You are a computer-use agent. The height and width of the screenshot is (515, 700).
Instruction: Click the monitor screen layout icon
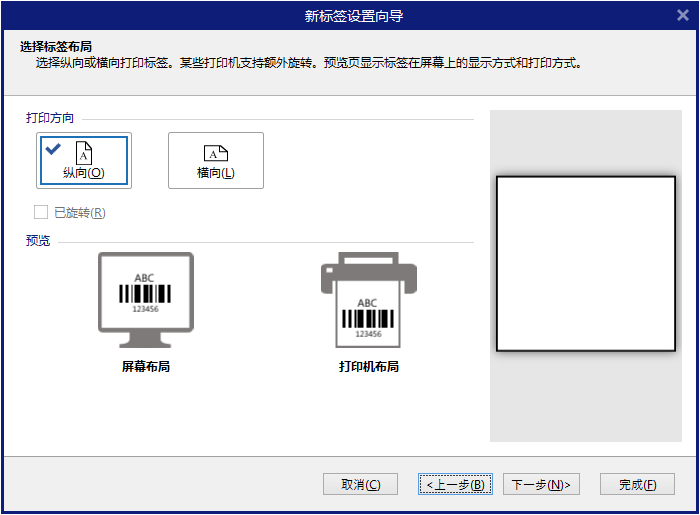(146, 294)
